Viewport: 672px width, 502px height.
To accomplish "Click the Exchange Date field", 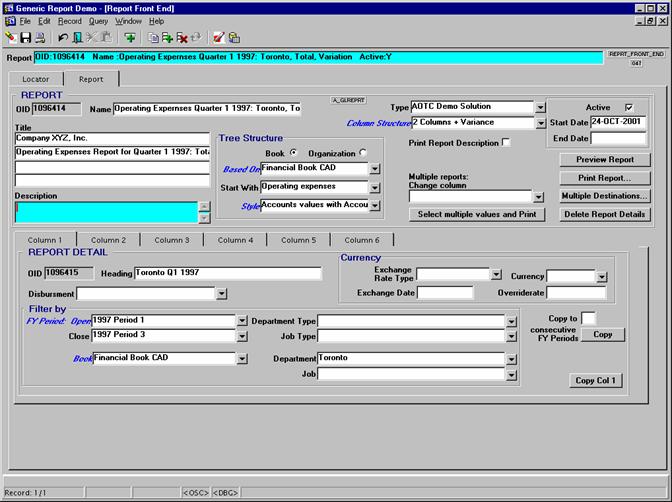I will tap(445, 293).
